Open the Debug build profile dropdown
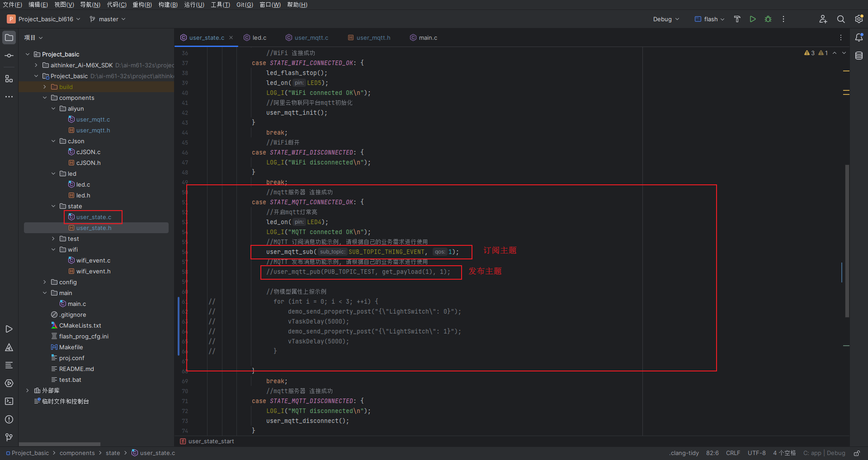Image resolution: width=868 pixels, height=460 pixels. [666, 19]
